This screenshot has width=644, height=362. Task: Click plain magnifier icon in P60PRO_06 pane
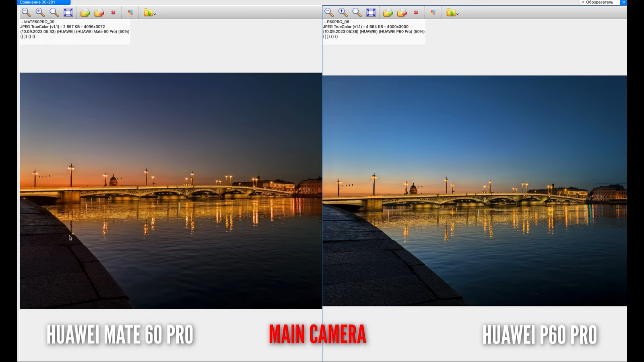point(357,12)
